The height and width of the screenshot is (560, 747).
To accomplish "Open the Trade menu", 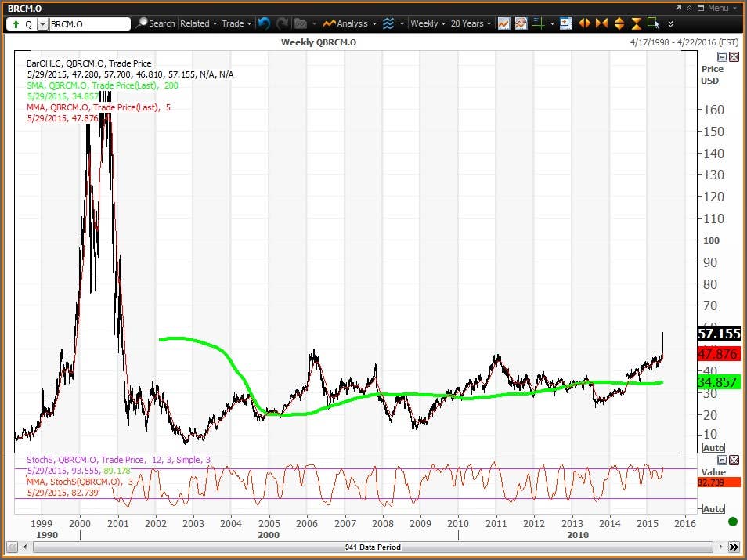I will (x=236, y=23).
